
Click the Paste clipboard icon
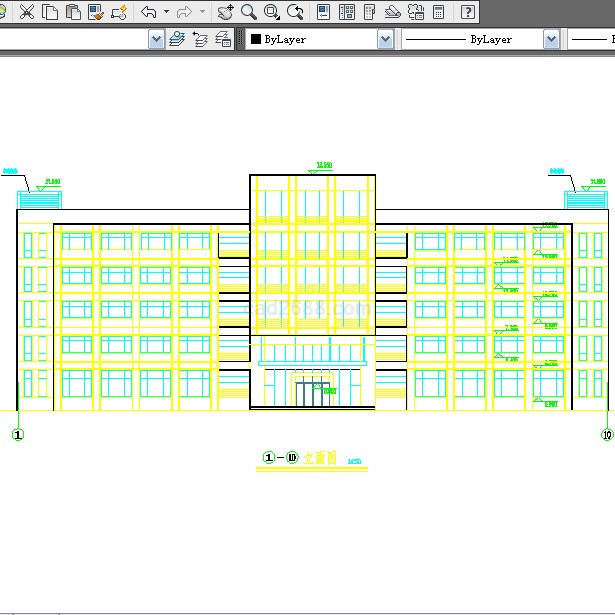(x=73, y=12)
